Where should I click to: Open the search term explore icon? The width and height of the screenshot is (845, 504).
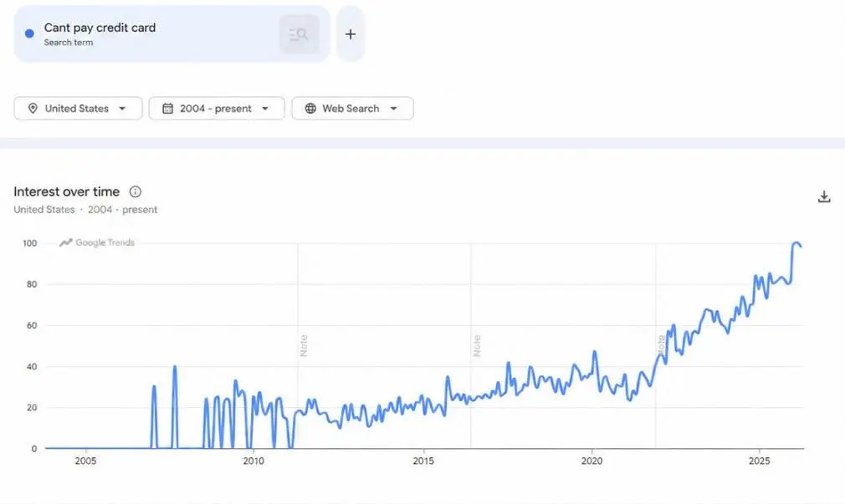click(299, 34)
